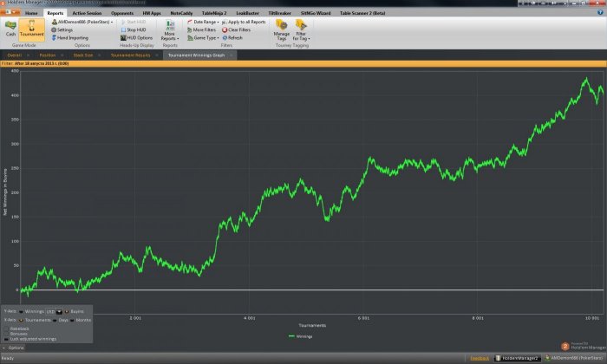Select the Buyins radio for Y-Axis
Screen dimensions: 607x364
(67, 311)
